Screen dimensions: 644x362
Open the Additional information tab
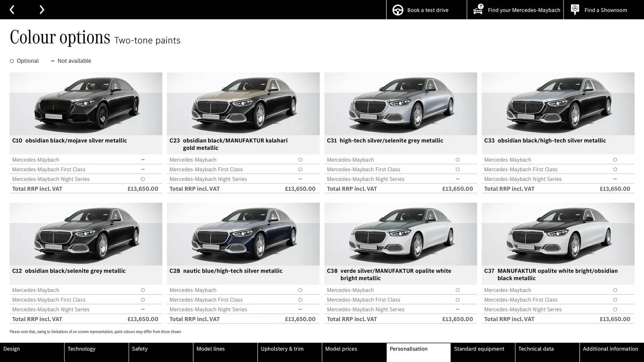(612, 352)
